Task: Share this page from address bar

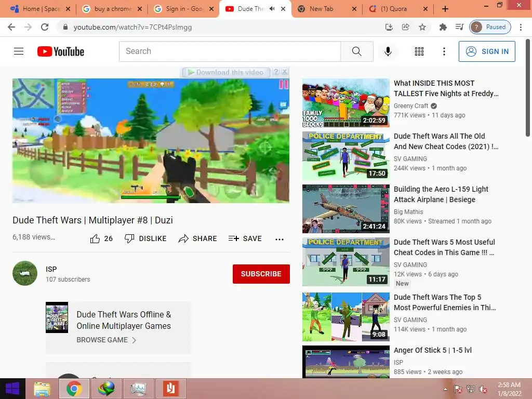Action: click(405, 27)
